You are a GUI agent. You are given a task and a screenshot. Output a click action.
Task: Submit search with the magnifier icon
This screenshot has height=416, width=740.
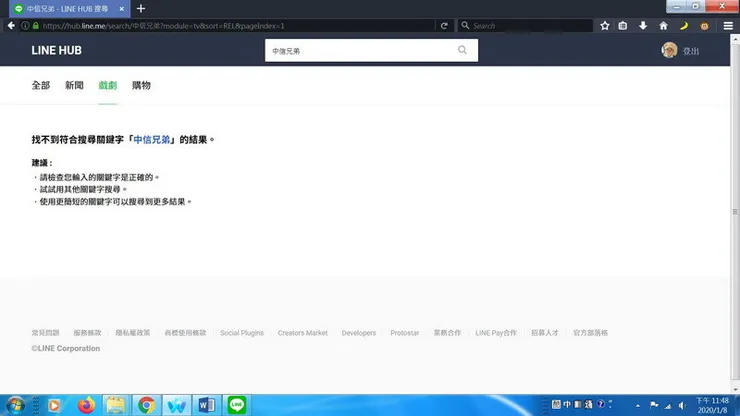462,50
